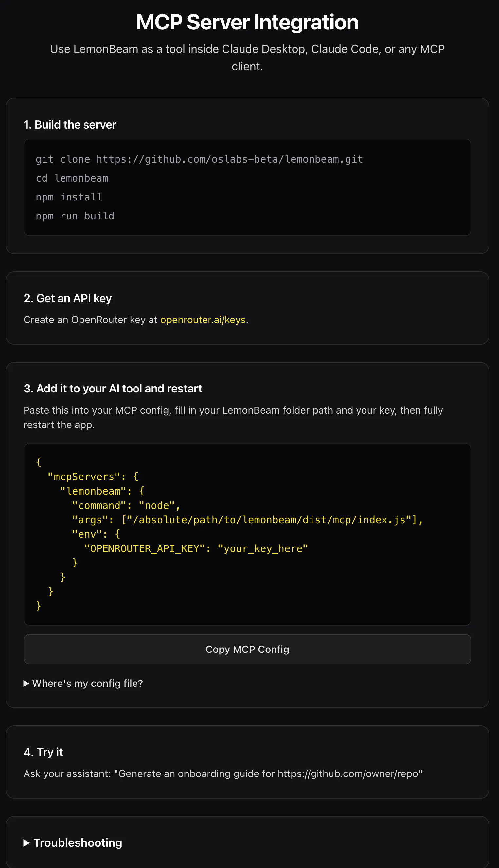Image resolution: width=499 pixels, height=868 pixels.
Task: Click the "Use LemonBeam as a tool" subtitle
Action: click(x=247, y=58)
